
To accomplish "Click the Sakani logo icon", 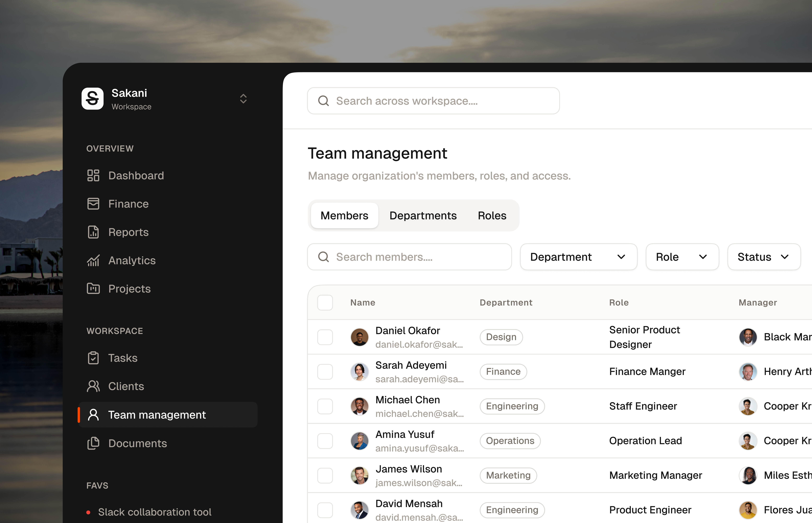I will 92,98.
